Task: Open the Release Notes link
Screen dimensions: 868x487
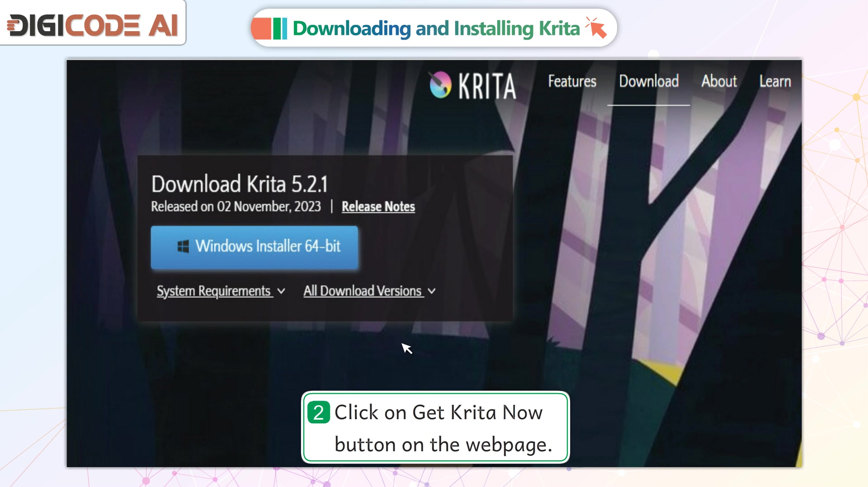Action: (378, 206)
